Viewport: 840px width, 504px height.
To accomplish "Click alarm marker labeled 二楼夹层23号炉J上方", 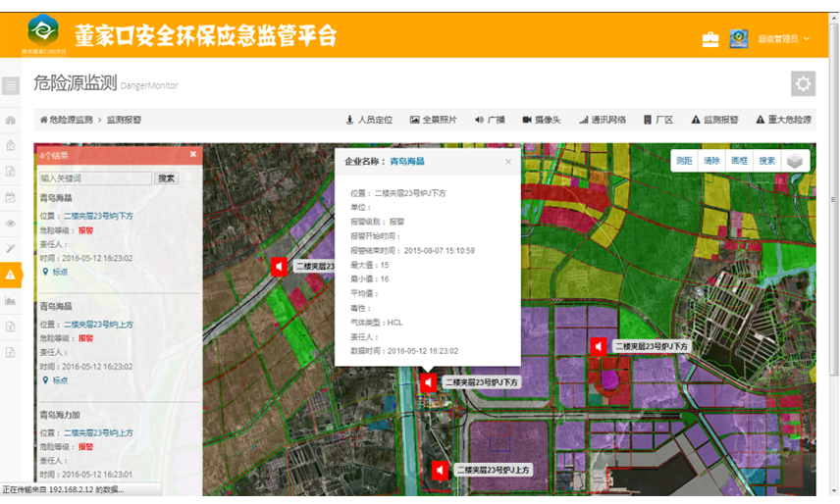I will click(x=441, y=471).
